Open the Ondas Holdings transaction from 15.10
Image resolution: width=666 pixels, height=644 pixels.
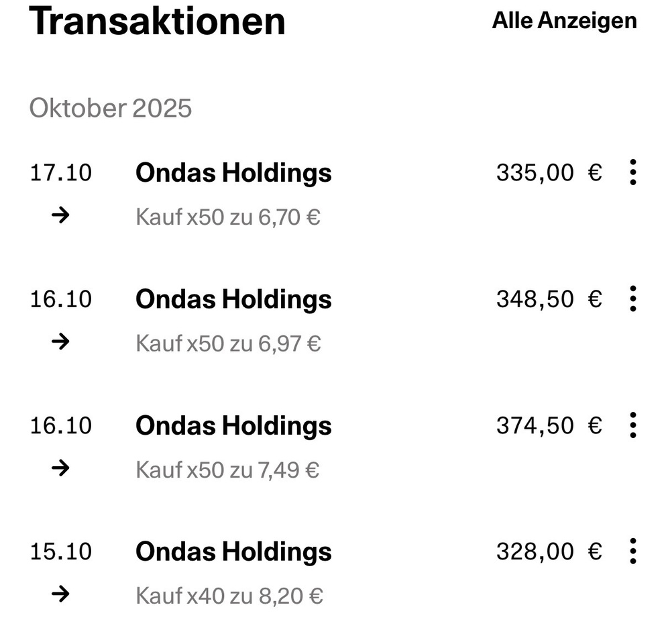(233, 551)
